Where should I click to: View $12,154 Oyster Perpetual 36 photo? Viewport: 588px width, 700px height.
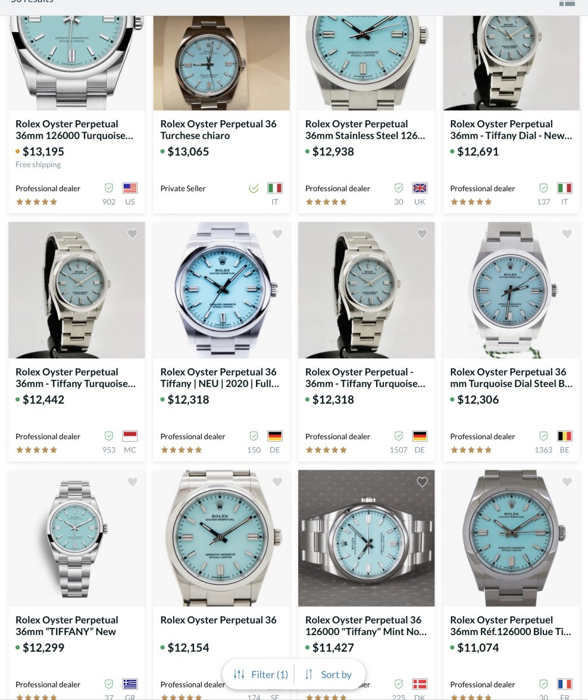coord(221,538)
